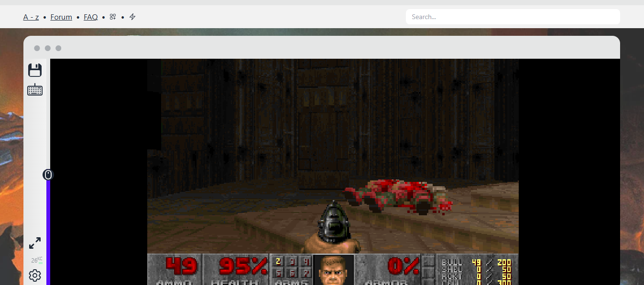Open the FAQ link
The image size is (644, 285).
[x=91, y=17]
